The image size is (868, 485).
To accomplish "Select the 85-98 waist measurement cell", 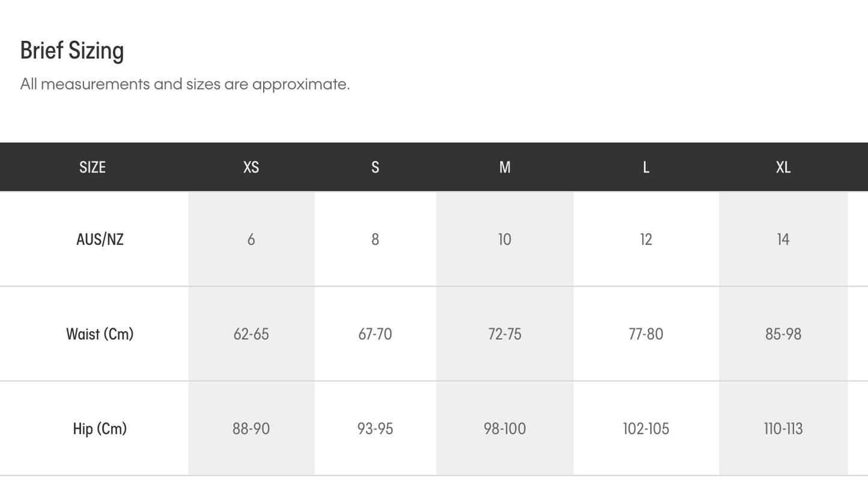I will pyautogui.click(x=783, y=334).
